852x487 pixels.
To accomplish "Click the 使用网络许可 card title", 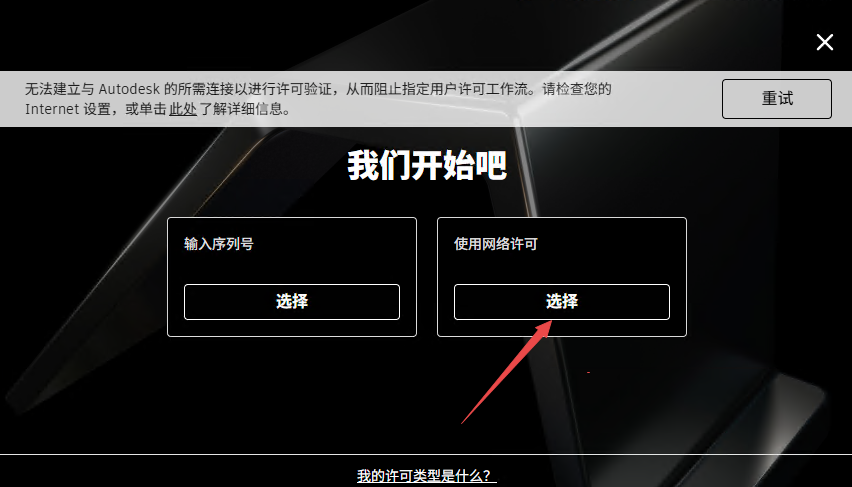I will (x=496, y=244).
